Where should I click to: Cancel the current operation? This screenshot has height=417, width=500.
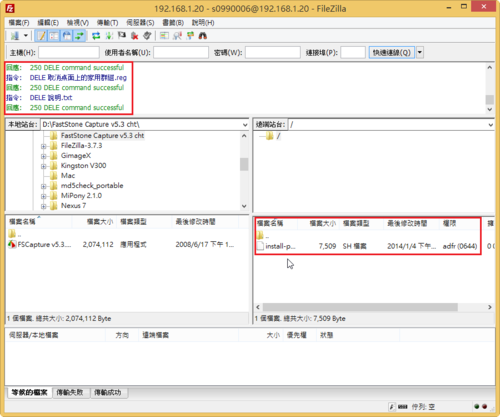pyautogui.click(x=122, y=36)
